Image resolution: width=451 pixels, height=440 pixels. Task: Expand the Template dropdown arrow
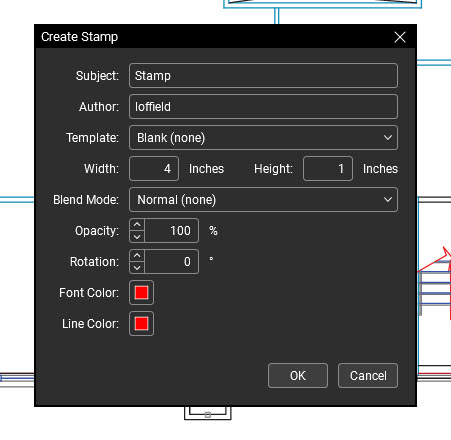(388, 138)
